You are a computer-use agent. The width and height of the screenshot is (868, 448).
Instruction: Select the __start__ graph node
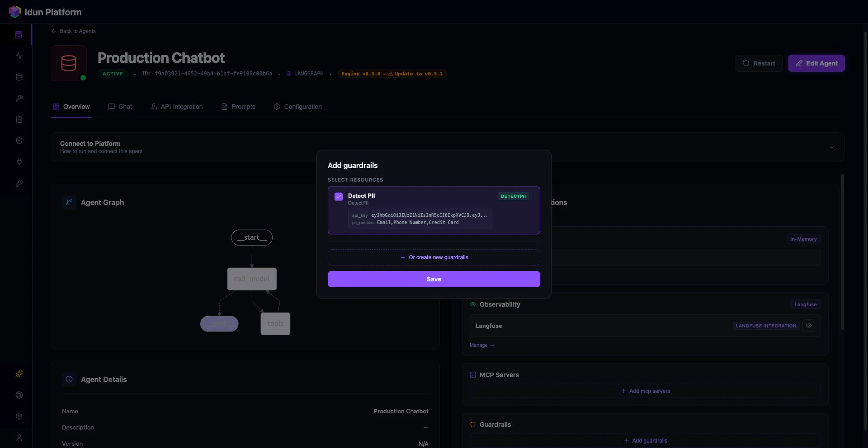pos(252,238)
